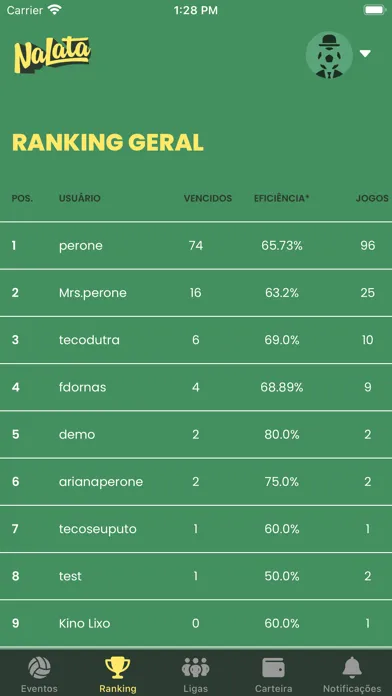Select the USUÁRIO column header
392x696 pixels.
pyautogui.click(x=80, y=198)
